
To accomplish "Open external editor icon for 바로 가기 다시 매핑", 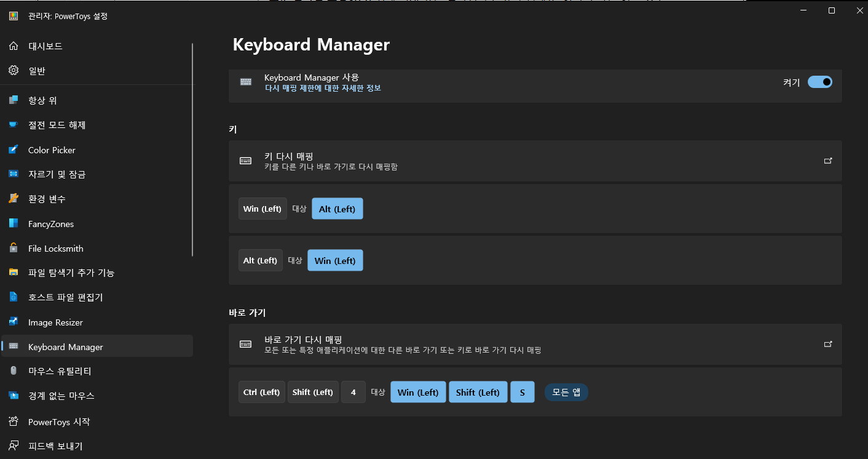I will pyautogui.click(x=828, y=344).
